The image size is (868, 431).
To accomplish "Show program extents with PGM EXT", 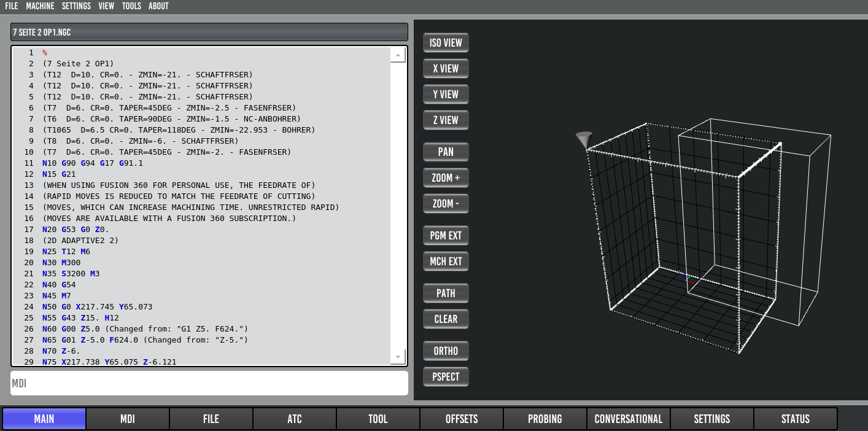I will click(x=446, y=236).
